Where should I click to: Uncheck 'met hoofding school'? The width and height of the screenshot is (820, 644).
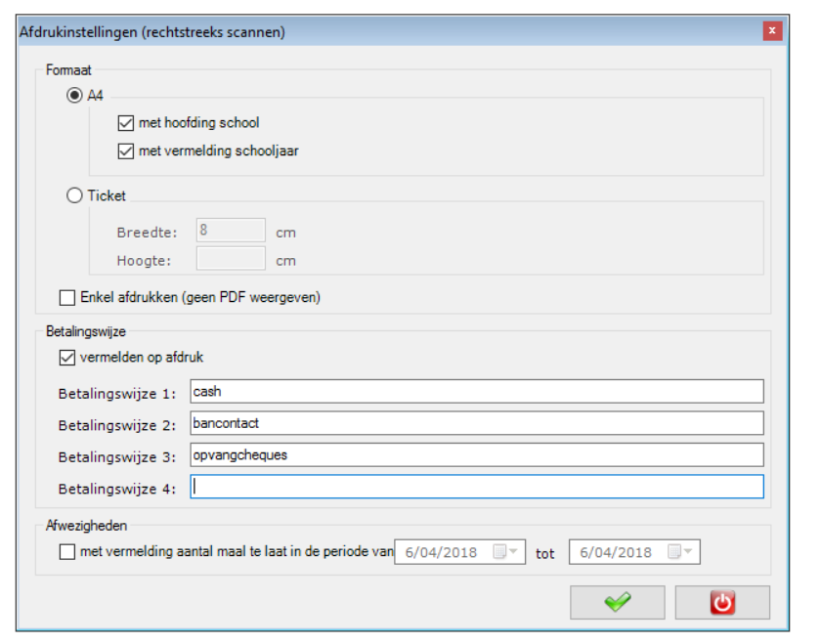pyautogui.click(x=125, y=123)
